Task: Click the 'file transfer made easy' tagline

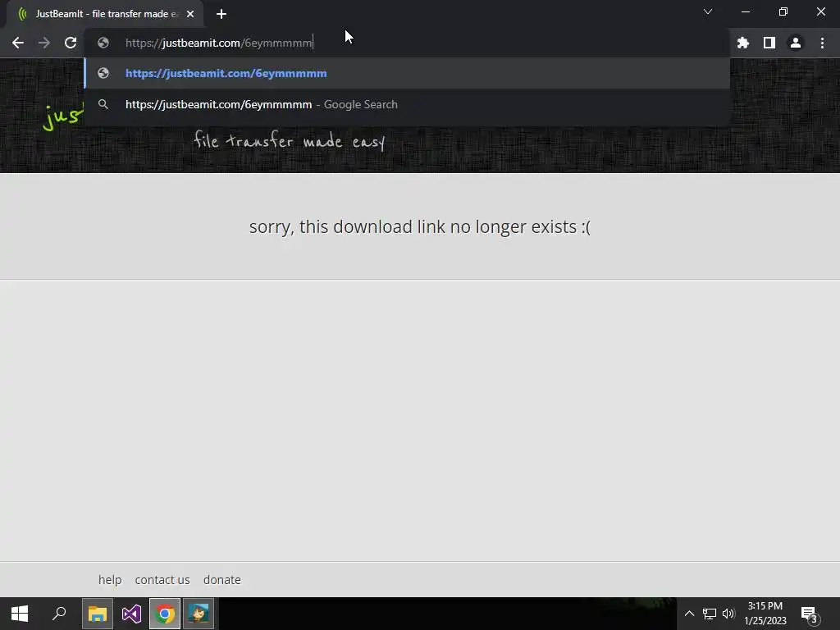Action: [x=290, y=141]
